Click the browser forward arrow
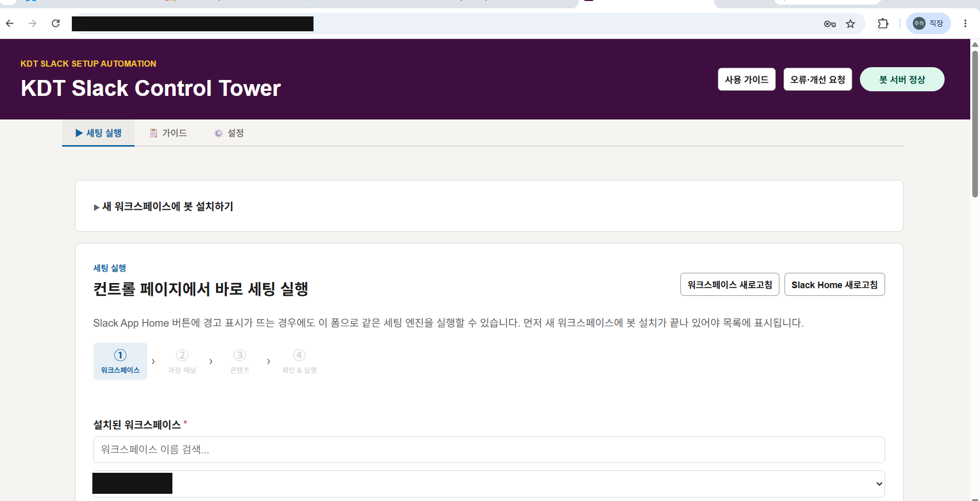The width and height of the screenshot is (980, 501). coord(32,24)
